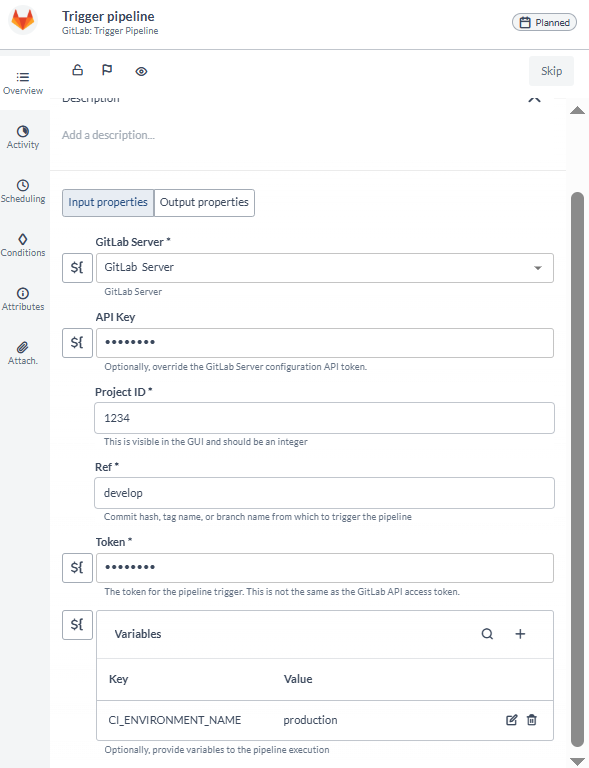
Task: Switch to the Output properties tab
Action: [x=204, y=203]
